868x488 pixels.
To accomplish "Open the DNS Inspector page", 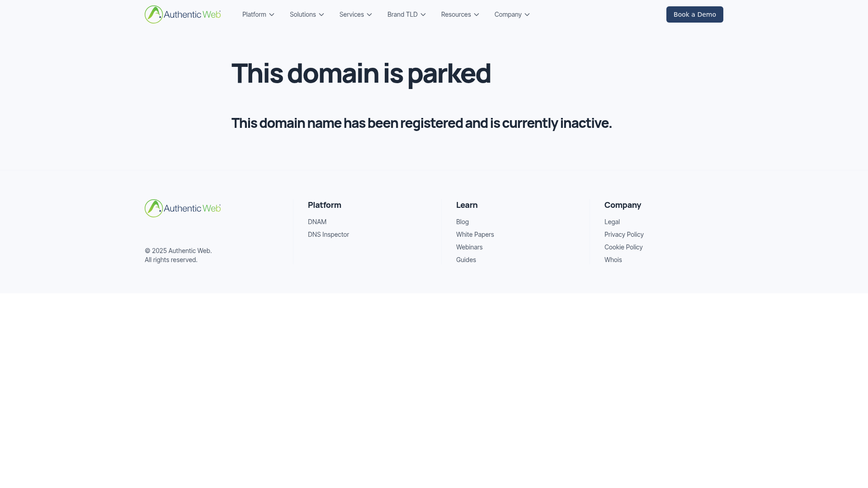I will coord(328,234).
